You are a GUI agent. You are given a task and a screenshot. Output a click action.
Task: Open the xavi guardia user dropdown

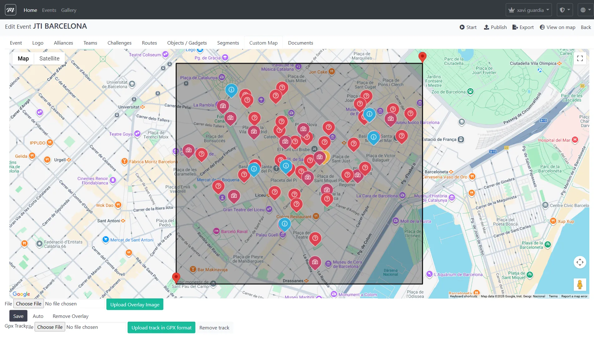click(x=529, y=10)
